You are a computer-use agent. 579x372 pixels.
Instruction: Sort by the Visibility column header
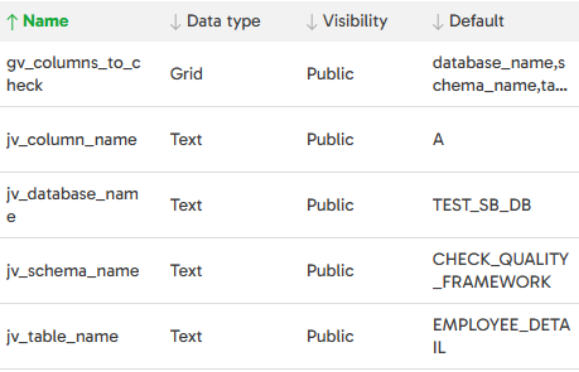355,21
